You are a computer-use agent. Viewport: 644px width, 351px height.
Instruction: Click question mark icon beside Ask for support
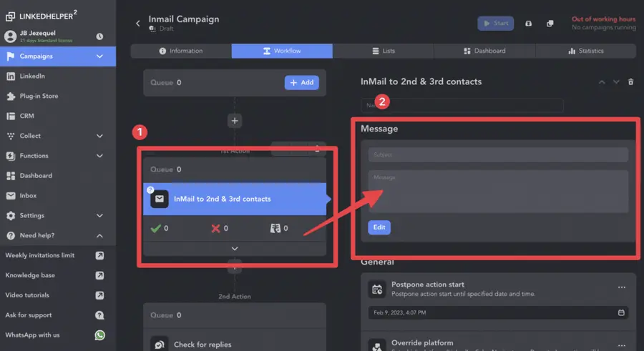point(99,315)
